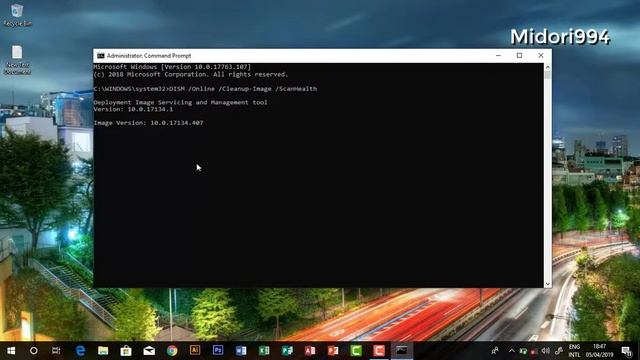Open the ENG INTL language switcher
The image size is (640, 360).
[x=574, y=351]
